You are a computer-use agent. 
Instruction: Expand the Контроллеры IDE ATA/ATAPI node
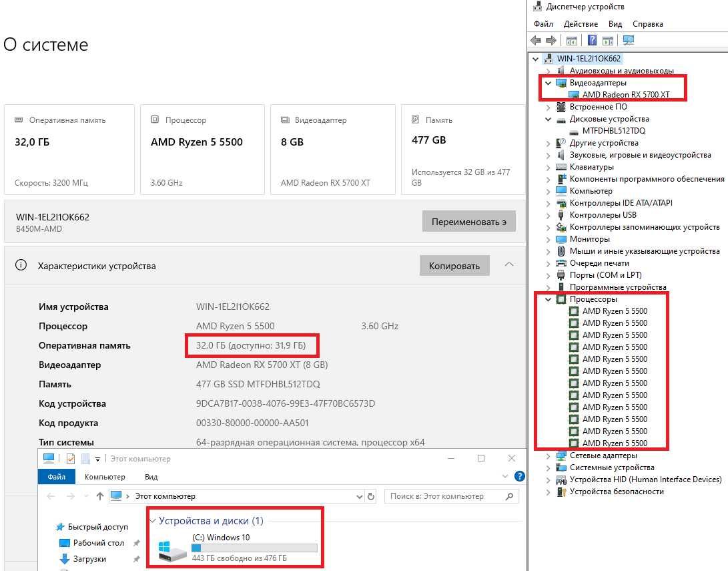coord(549,203)
